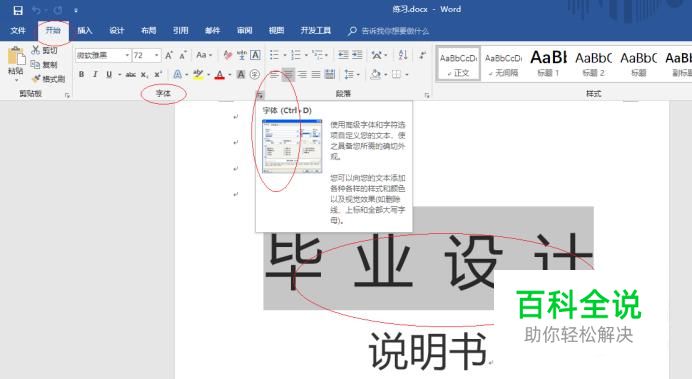692x379 pixels.
Task: Click the Asian layout A icon
Action: coord(377,55)
